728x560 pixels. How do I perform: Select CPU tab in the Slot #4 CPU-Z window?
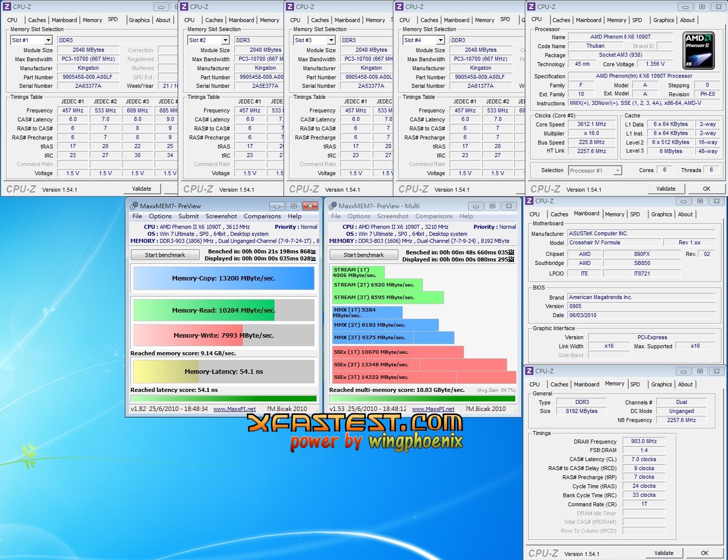click(x=404, y=20)
